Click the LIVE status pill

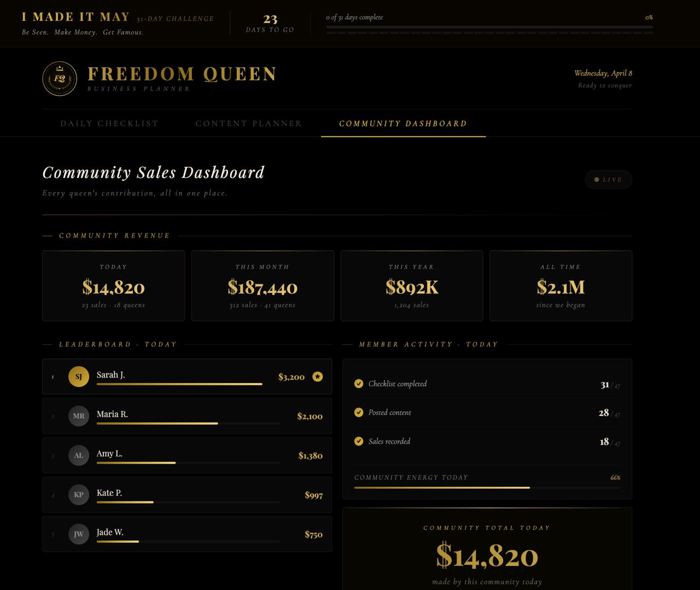coord(609,180)
